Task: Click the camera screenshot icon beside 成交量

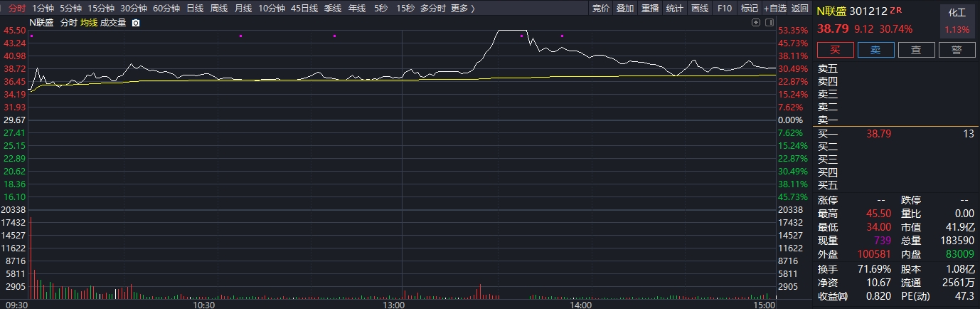Action: click(136, 23)
